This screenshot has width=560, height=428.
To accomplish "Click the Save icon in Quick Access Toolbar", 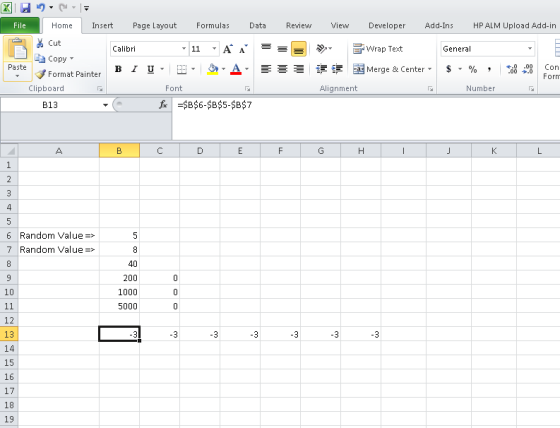I will 25,8.
